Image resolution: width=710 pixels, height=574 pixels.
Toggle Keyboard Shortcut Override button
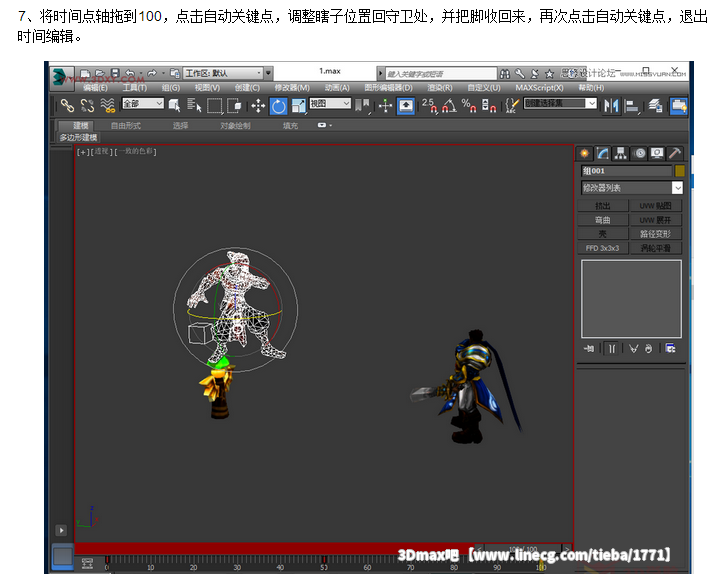coord(406,106)
